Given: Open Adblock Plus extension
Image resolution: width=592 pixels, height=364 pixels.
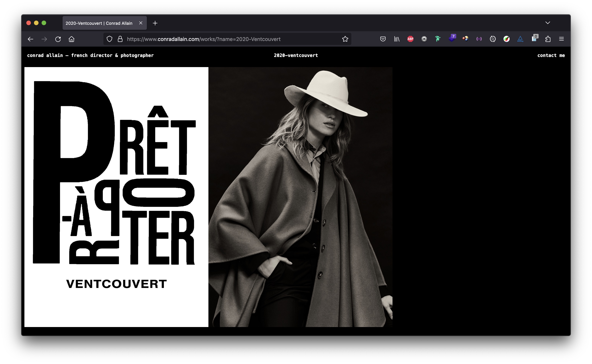Looking at the screenshot, I should click(x=410, y=39).
